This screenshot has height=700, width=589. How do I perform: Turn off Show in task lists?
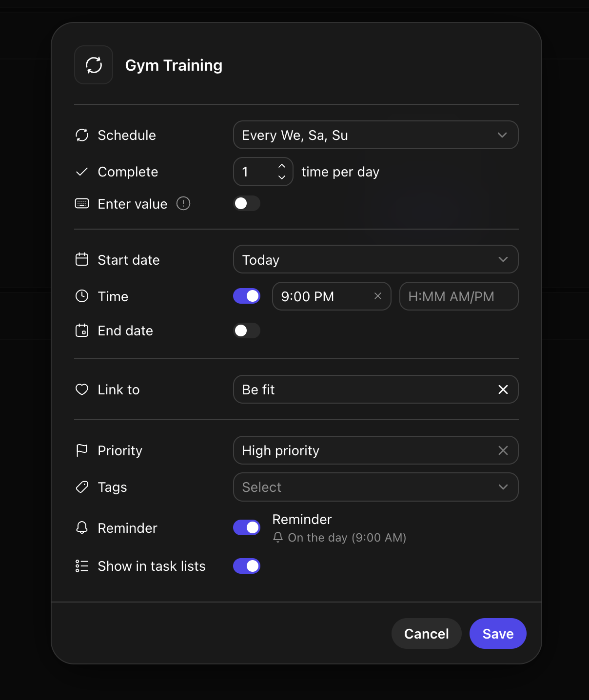coord(247,566)
